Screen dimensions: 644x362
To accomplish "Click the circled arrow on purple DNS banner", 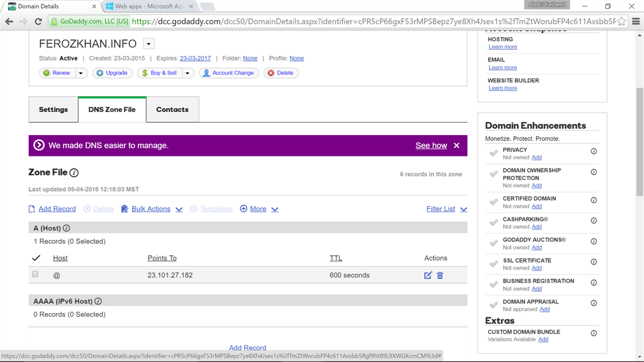I will tap(39, 145).
